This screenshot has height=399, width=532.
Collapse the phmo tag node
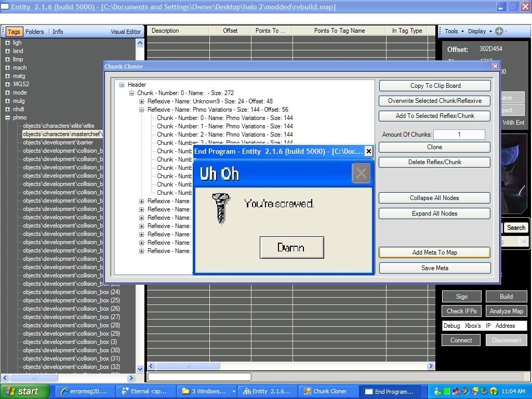click(7, 118)
